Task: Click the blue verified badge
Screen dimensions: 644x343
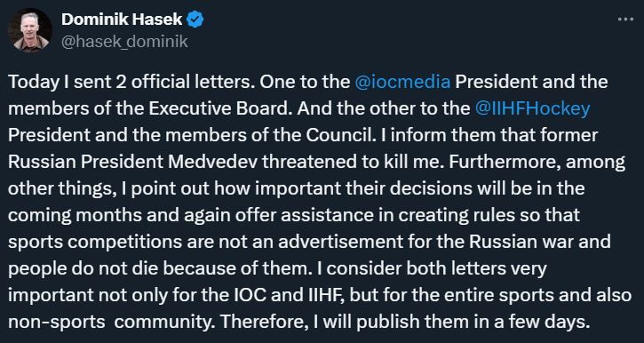Action: [195, 20]
